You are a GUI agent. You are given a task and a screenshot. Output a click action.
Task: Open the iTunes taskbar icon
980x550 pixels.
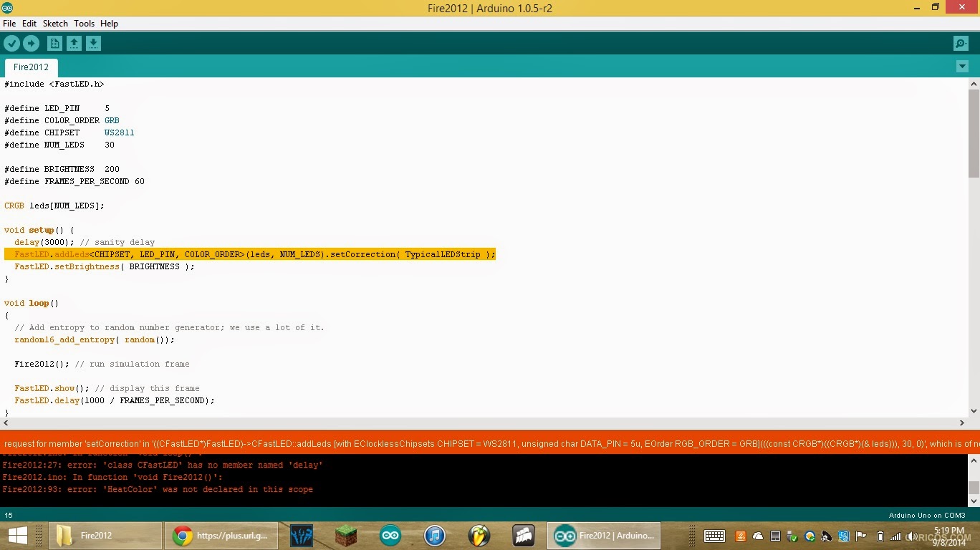point(435,536)
